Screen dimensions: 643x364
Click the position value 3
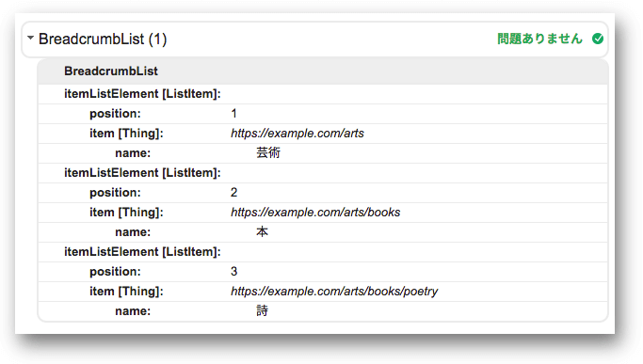(x=233, y=272)
